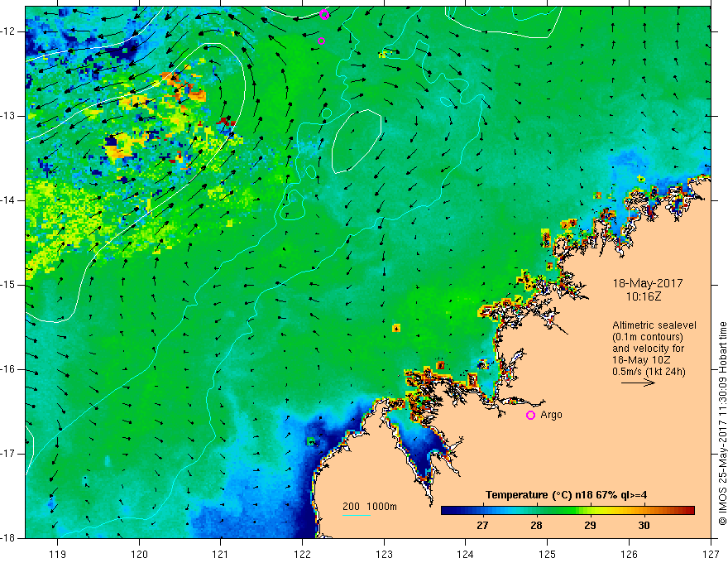Click the '121' longitude axis label

[x=221, y=554]
